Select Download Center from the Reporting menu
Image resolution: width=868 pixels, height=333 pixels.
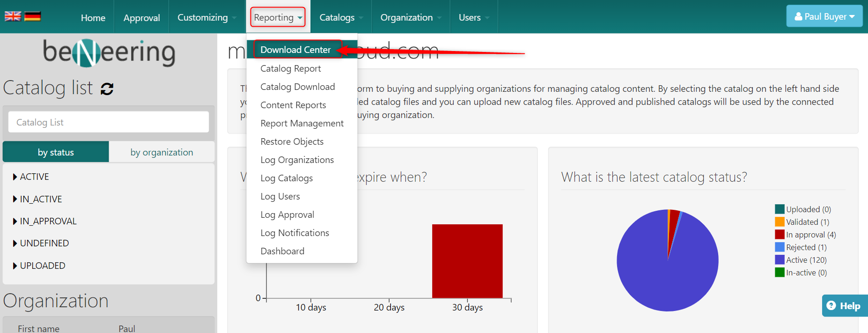[x=295, y=50]
